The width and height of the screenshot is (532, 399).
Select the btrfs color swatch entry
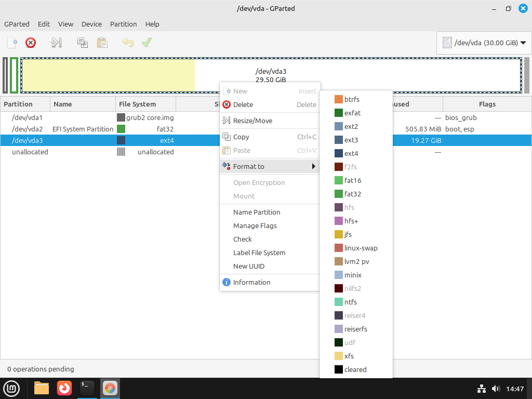339,99
